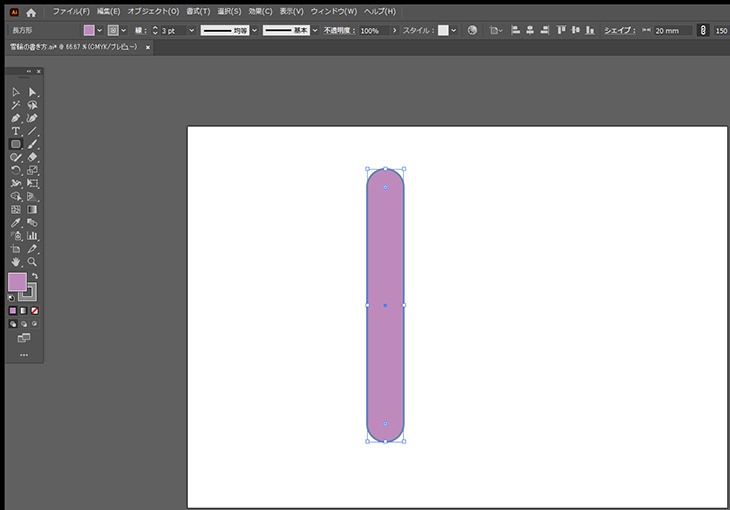Swap fill and stroke colors

pyautogui.click(x=34, y=276)
